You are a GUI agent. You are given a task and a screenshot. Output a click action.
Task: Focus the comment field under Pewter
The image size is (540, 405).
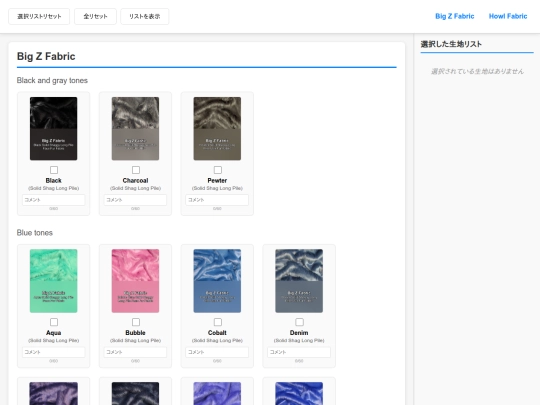coord(217,200)
